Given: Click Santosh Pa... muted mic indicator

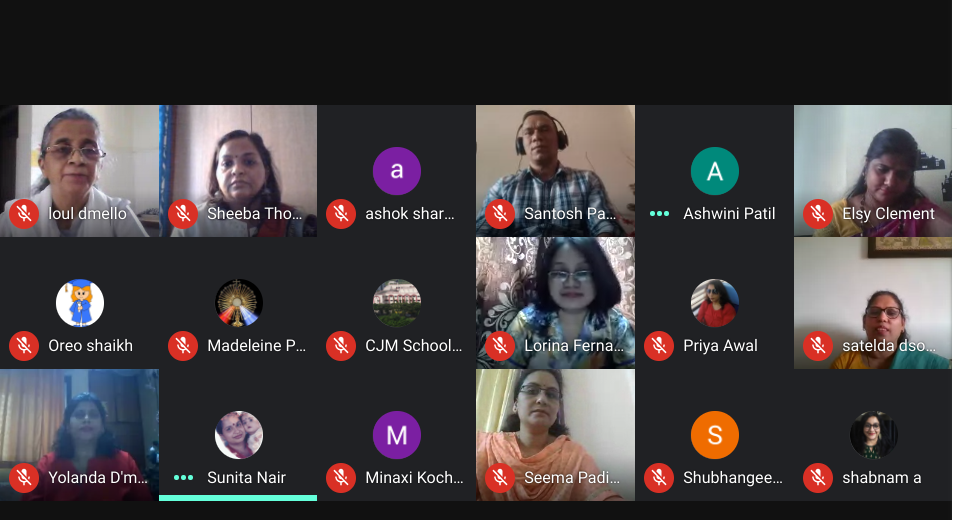Looking at the screenshot, I should click(500, 214).
